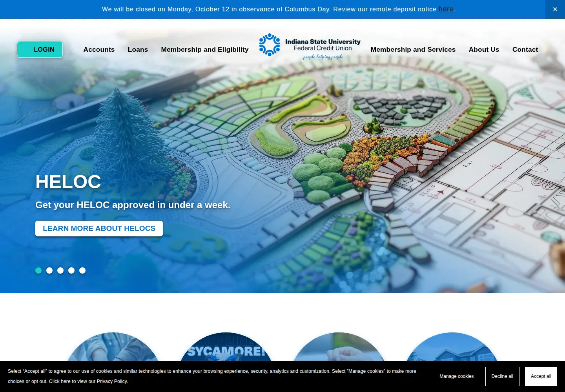Select the fifth carousel slide dot

pos(82,270)
